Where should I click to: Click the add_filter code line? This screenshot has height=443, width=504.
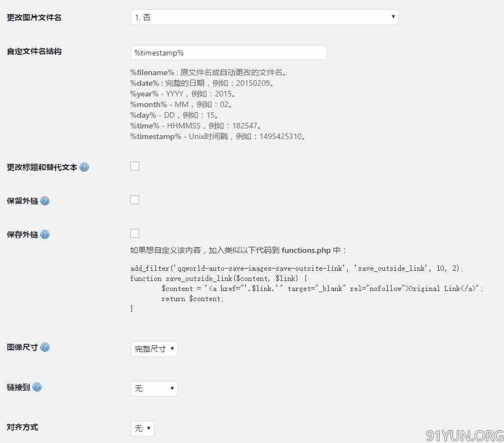pyautogui.click(x=297, y=269)
